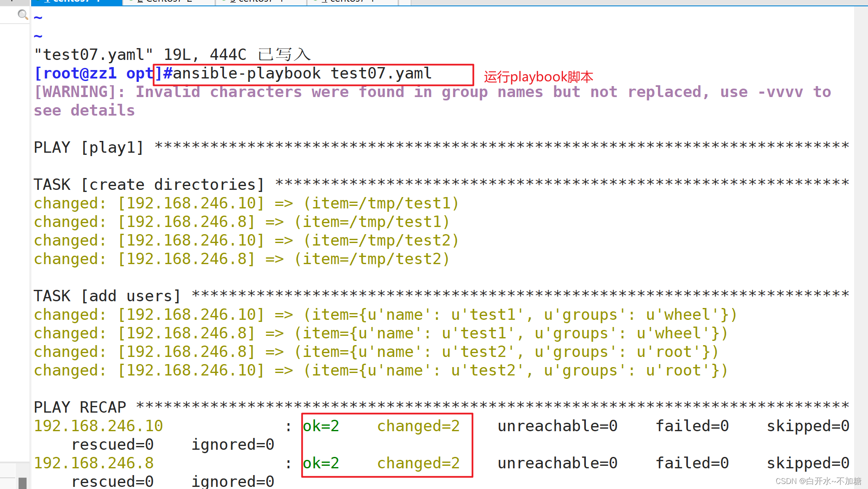The image size is (868, 489).
Task: Click the PLAY RECAP header text
Action: tap(80, 408)
